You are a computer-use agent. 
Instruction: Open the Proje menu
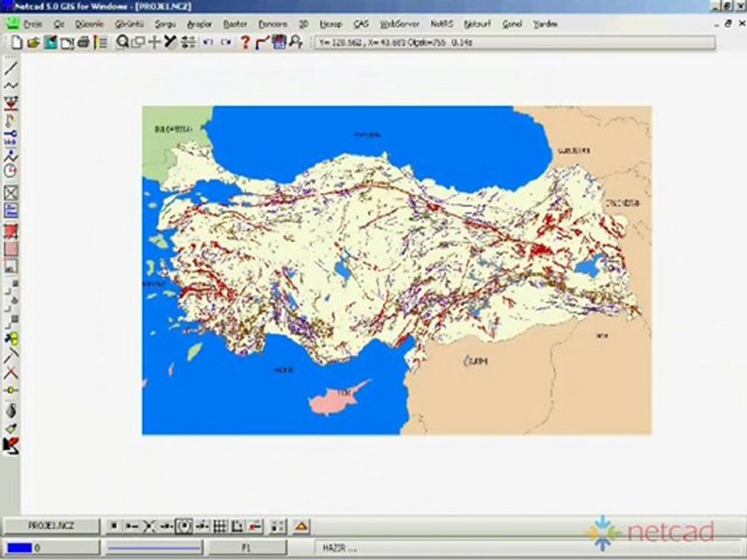click(x=33, y=24)
